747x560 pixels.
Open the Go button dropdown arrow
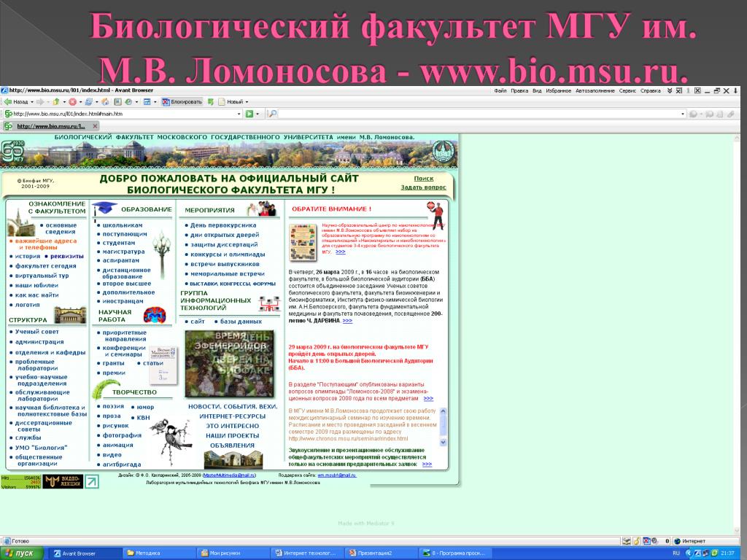coord(258,114)
